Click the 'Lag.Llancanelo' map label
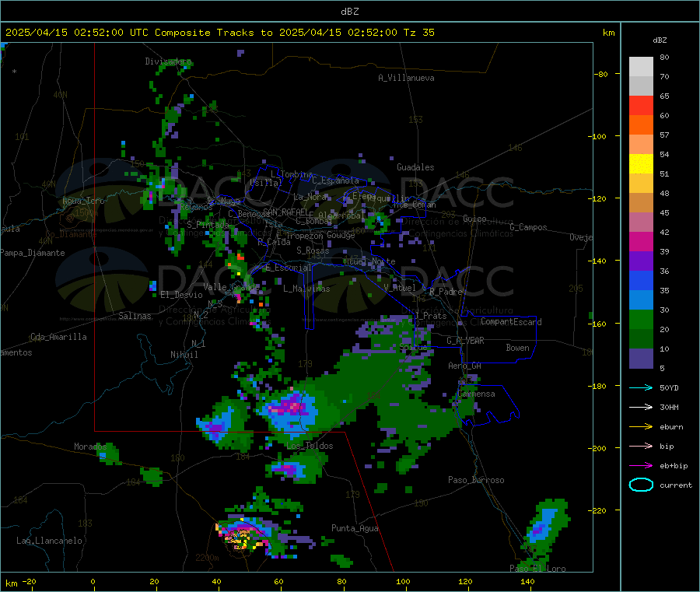Viewport: 700px width, 592px height. coord(49,541)
